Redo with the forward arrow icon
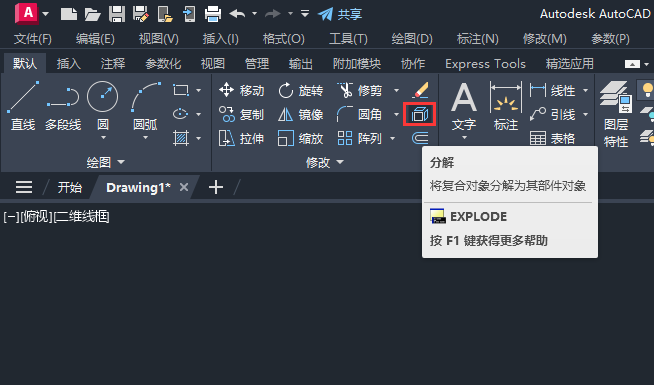The image size is (654, 385). coord(273,14)
